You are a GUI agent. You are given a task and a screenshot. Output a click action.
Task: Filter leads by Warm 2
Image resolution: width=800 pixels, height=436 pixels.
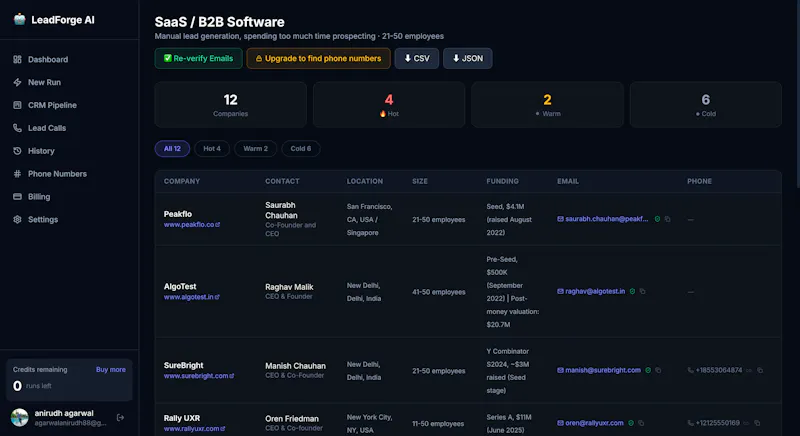[255, 148]
